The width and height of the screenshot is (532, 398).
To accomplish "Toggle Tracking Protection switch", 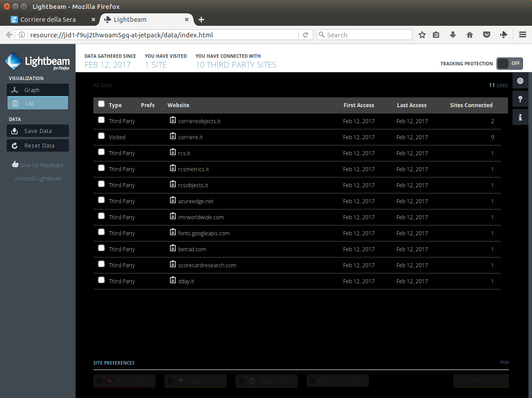I will (510, 64).
